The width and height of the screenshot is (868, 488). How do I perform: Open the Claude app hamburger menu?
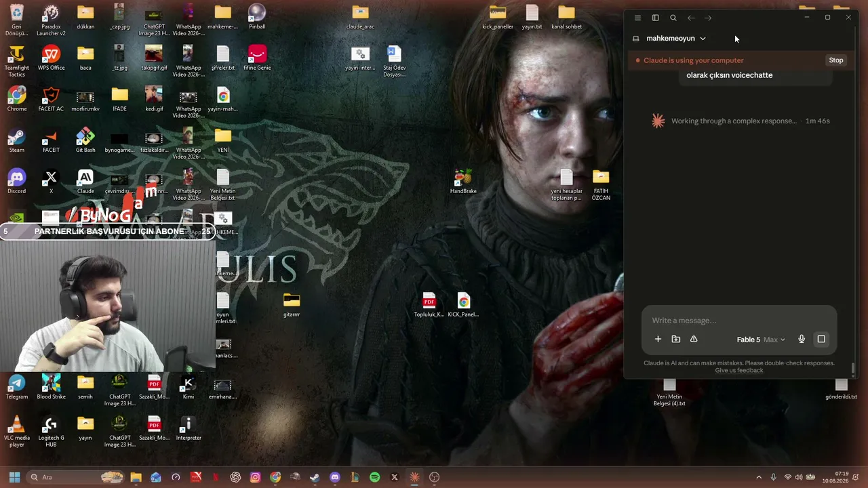pyautogui.click(x=637, y=18)
